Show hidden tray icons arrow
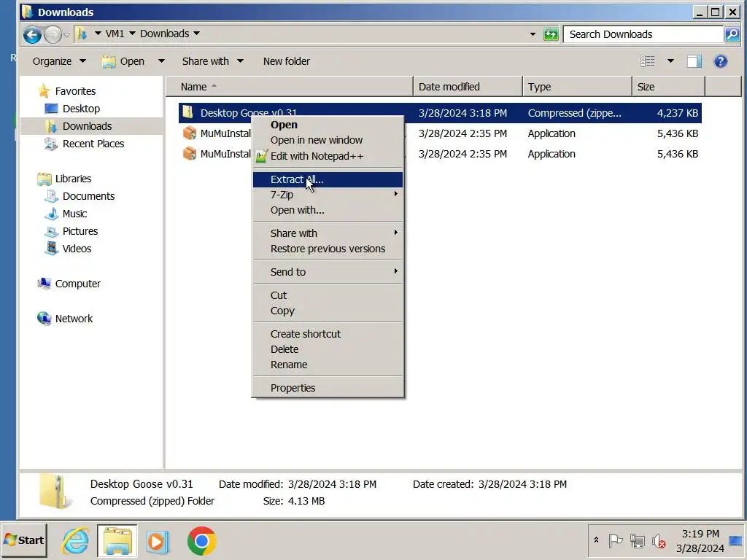 596,540
